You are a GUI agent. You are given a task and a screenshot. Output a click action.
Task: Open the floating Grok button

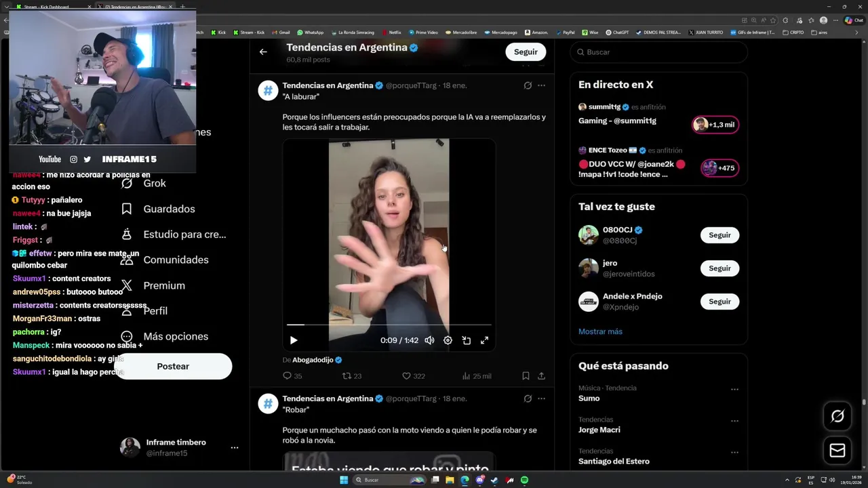click(837, 416)
